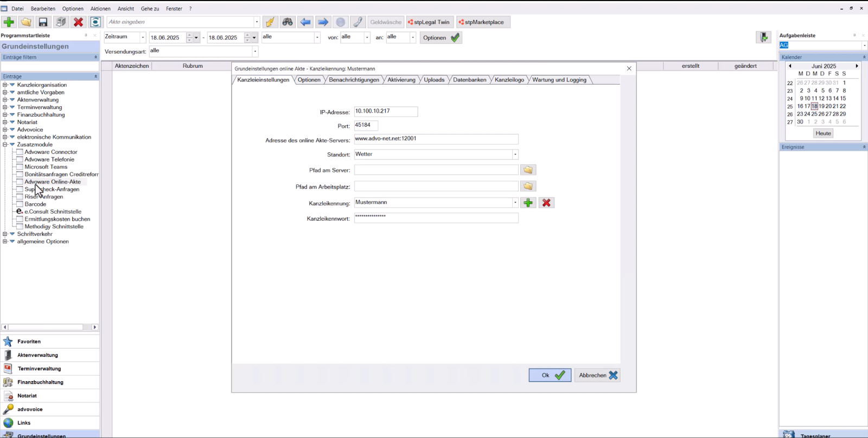Screen dimensions: 868x438
Task: Expand the Finanzbuchhaltung tree node
Action: (5, 115)
